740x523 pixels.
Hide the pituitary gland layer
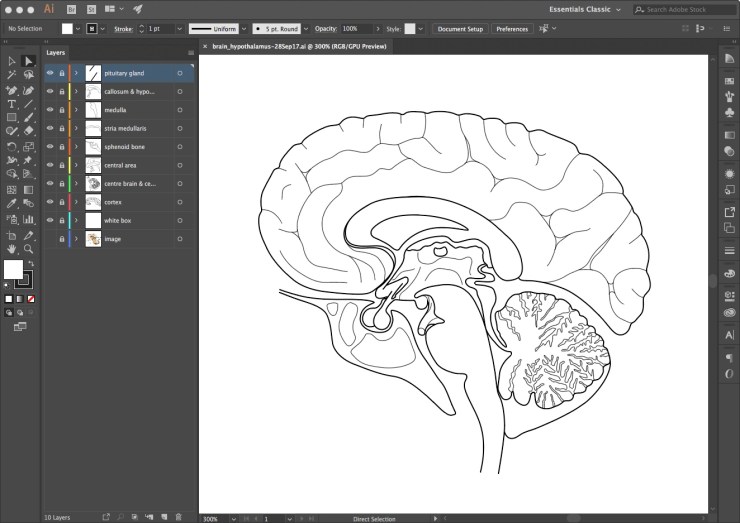pos(50,73)
